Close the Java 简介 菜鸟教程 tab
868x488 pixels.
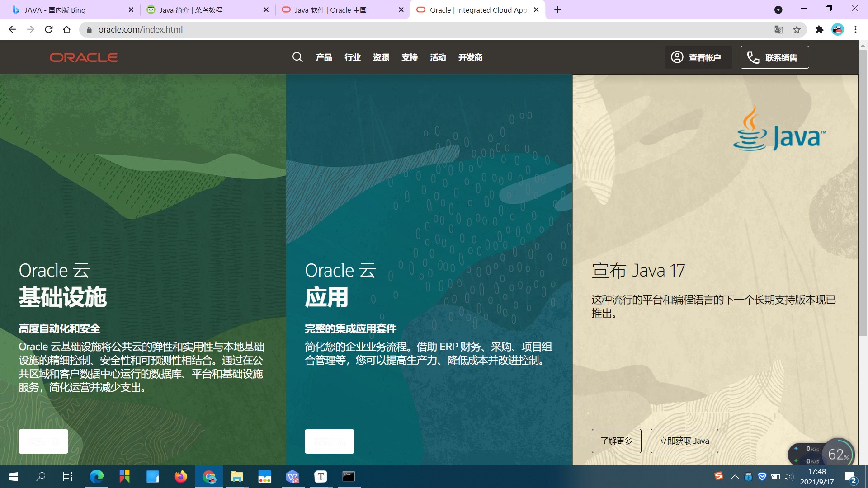click(266, 9)
